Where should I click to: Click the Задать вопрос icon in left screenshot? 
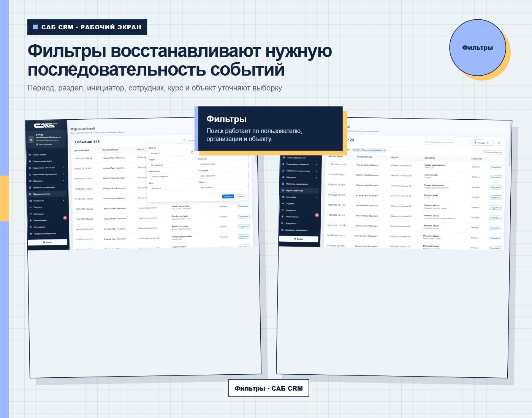30,155
